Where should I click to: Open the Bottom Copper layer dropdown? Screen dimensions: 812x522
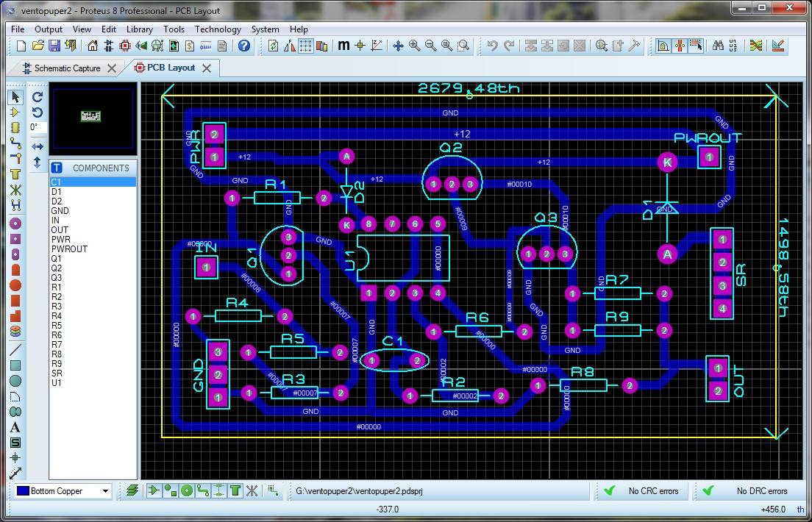click(106, 491)
